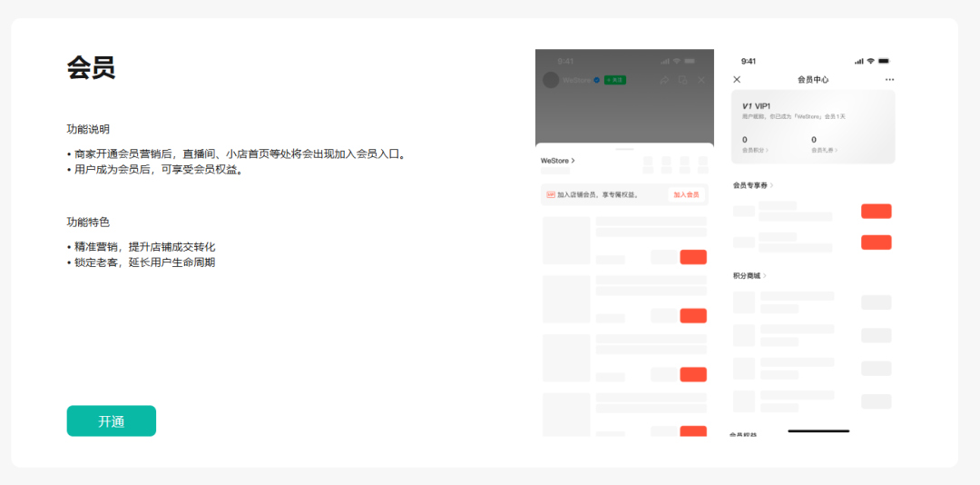Click the green 开通 button

pyautogui.click(x=112, y=421)
